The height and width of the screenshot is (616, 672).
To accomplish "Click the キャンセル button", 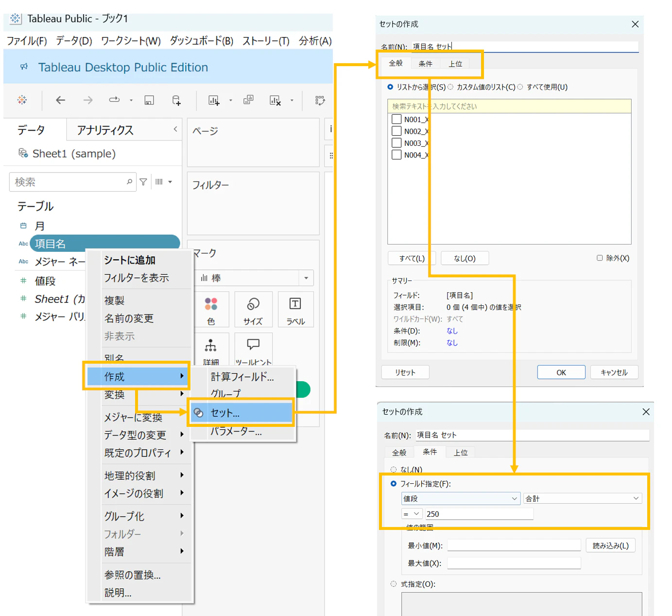I will click(614, 372).
